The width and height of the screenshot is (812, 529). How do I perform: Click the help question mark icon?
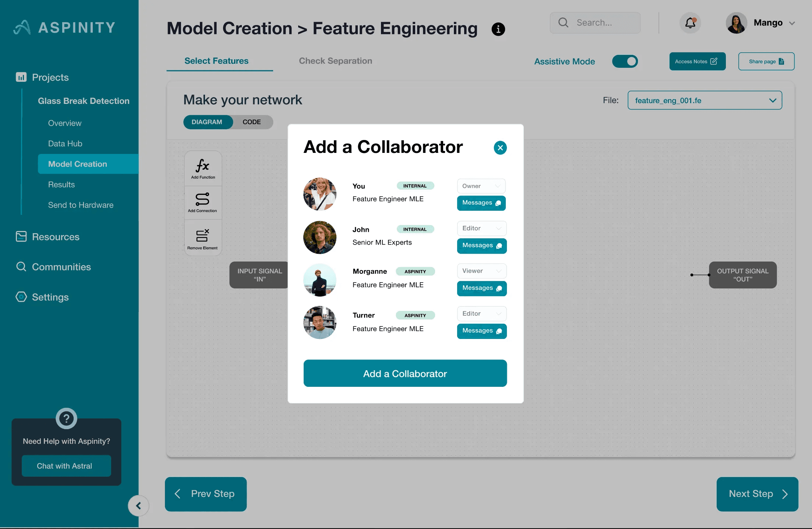tap(66, 418)
